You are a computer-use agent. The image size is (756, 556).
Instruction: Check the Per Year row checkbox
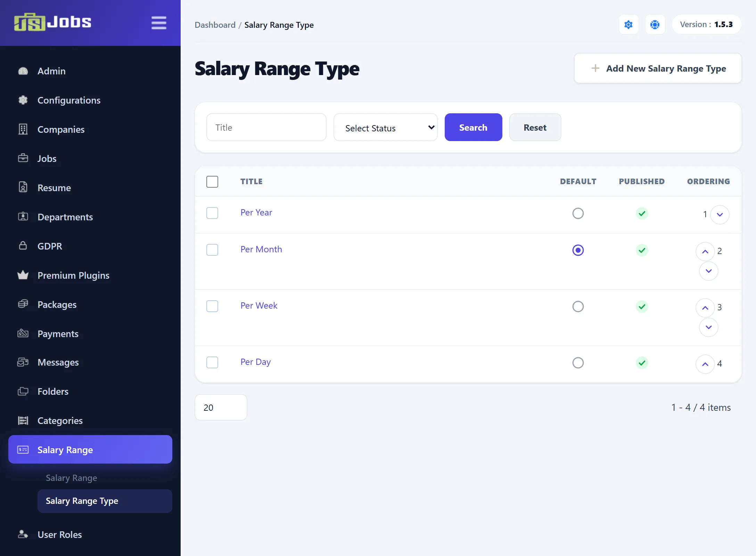click(x=212, y=213)
